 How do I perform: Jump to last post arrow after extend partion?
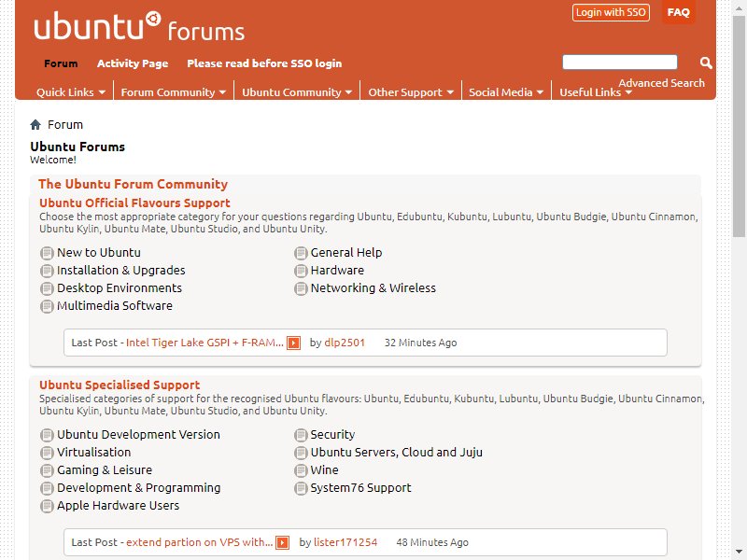[x=283, y=542]
